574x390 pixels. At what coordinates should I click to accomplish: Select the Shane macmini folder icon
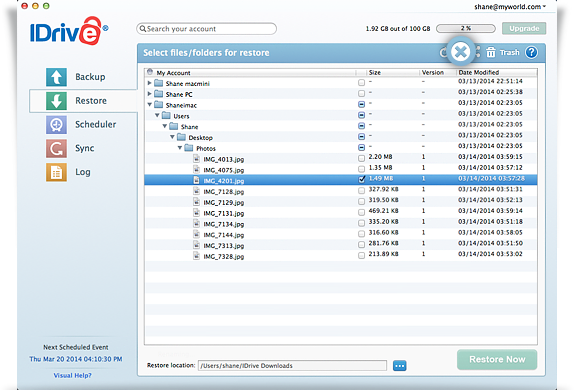pyautogui.click(x=159, y=83)
